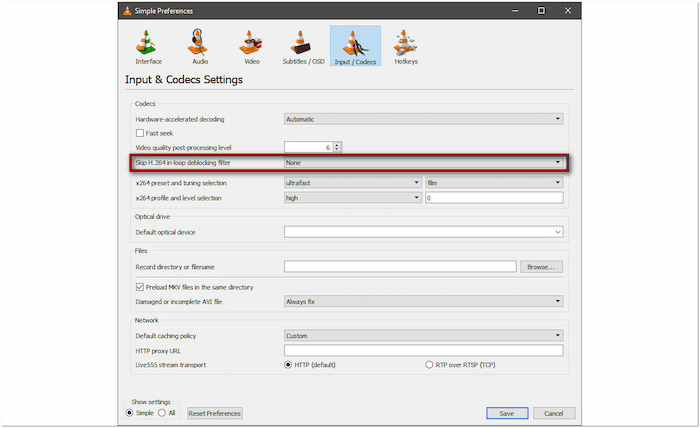Click the post-processing level spinner arrows
The height and width of the screenshot is (428, 700).
click(x=338, y=147)
